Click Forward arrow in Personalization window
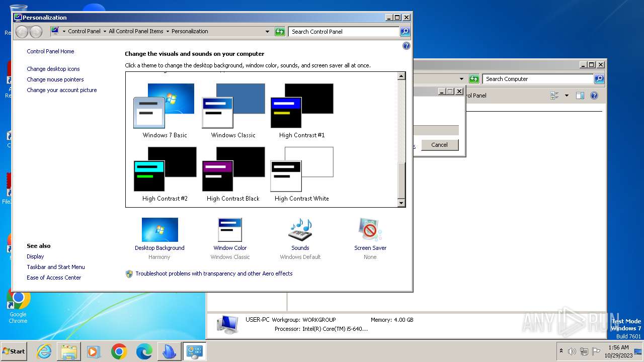The height and width of the screenshot is (362, 644). [36, 32]
